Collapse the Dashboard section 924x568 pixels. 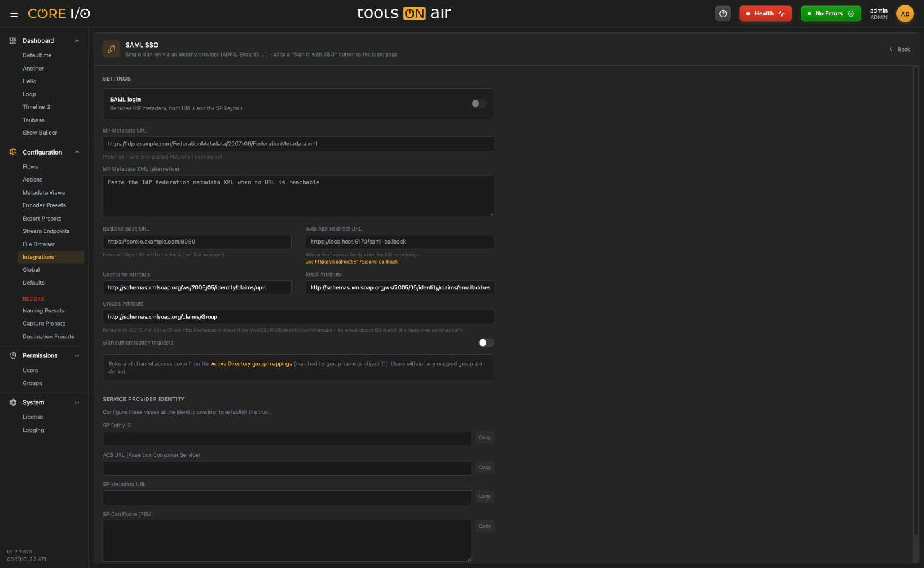[77, 41]
